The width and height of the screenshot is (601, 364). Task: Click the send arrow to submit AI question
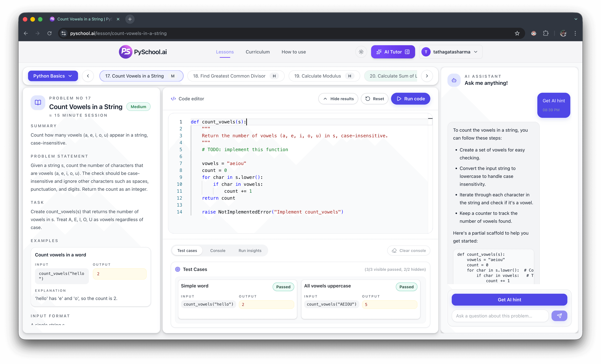[x=560, y=316]
